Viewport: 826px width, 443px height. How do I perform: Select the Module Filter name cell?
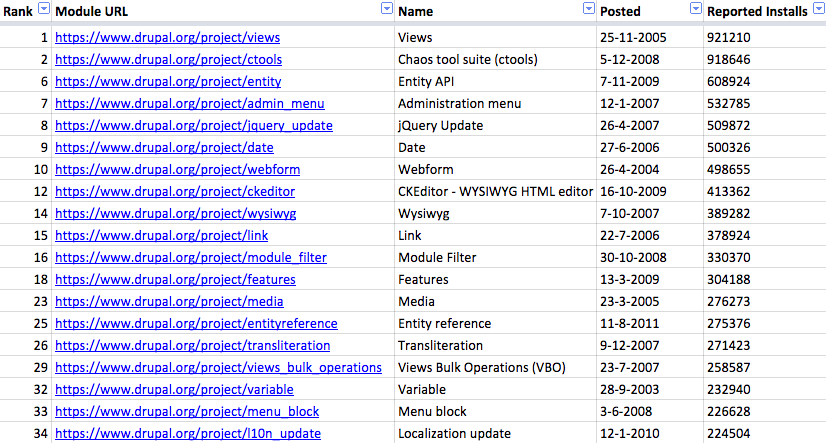tap(495, 258)
